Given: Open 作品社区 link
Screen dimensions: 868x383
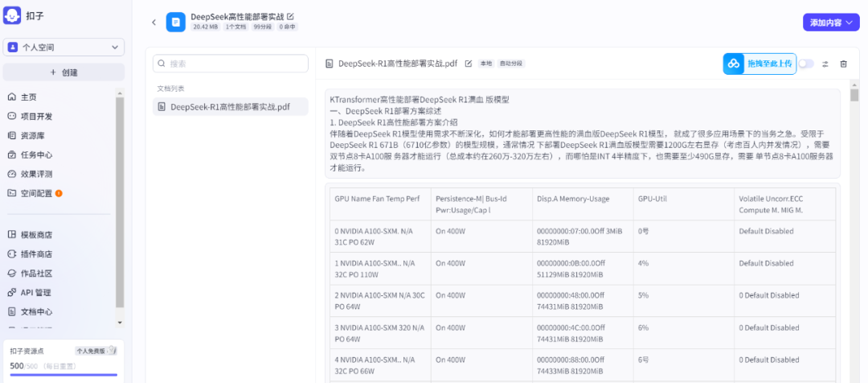Looking at the screenshot, I should [x=36, y=274].
